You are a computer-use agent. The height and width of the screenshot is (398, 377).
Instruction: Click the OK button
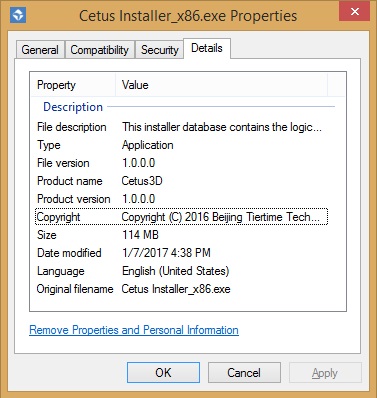163,372
